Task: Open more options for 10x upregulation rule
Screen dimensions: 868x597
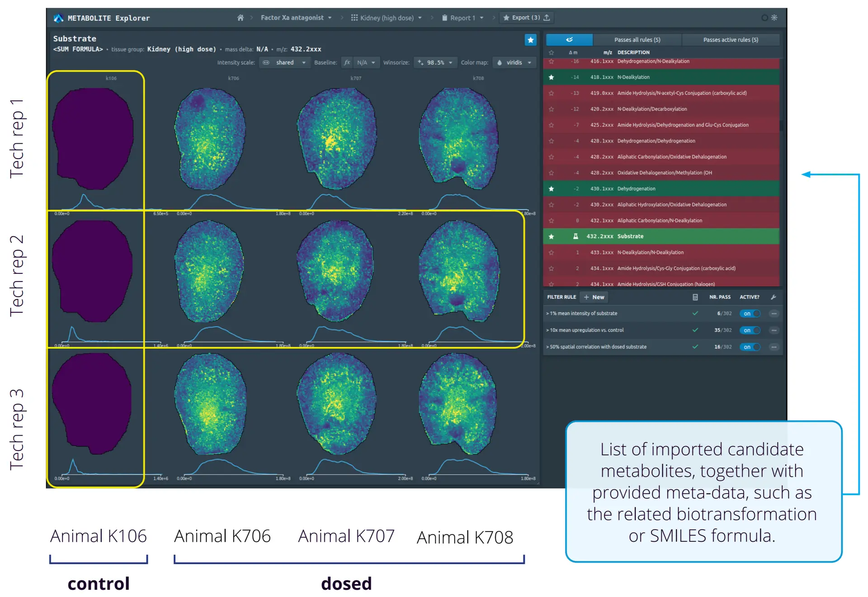Action: (x=774, y=330)
